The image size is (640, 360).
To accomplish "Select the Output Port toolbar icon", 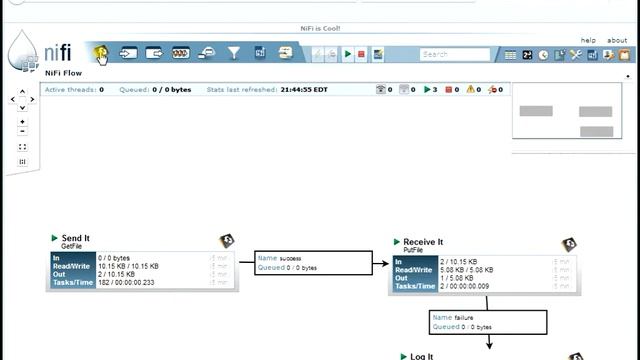I will [x=154, y=53].
